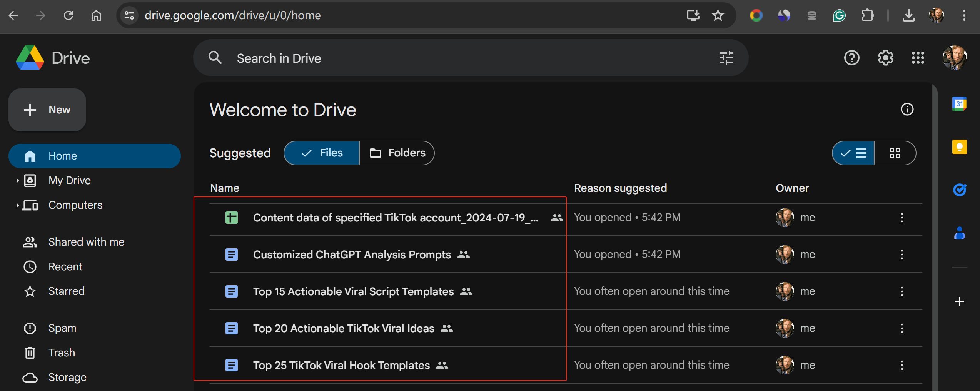Open the Help question mark icon
Screen dimensions: 980x391
tap(851, 58)
